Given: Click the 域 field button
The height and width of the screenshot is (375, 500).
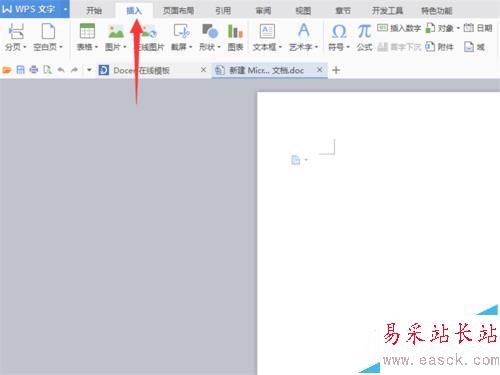Looking at the screenshot, I should click(474, 47).
